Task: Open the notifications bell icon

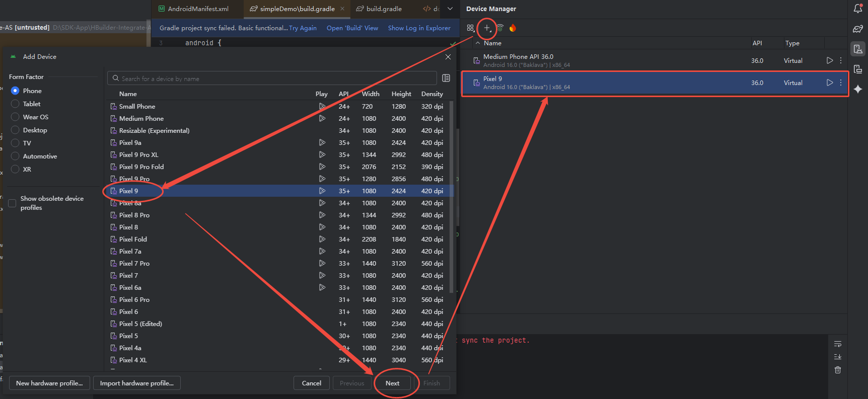Action: pos(858,9)
